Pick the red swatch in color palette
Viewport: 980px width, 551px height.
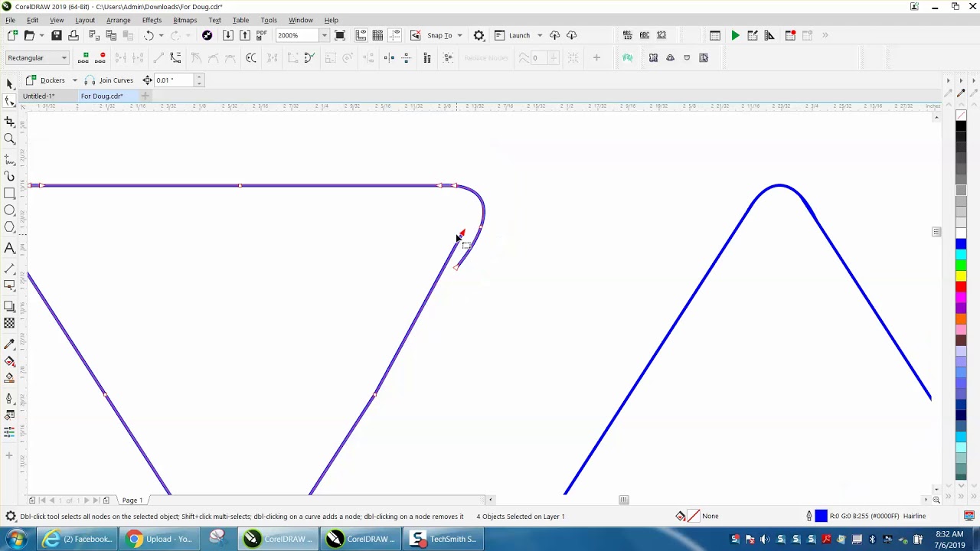pos(961,287)
